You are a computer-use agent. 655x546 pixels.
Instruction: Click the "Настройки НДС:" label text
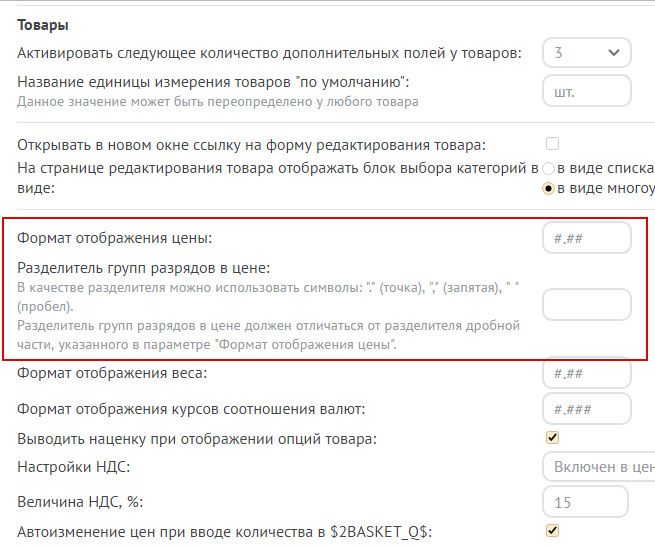75,467
